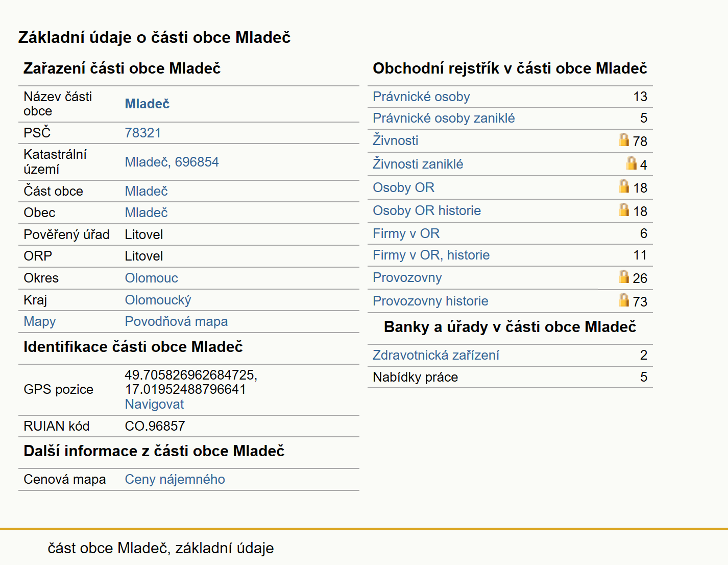Open Právnické osoby zaniklé listing
Image resolution: width=728 pixels, height=565 pixels.
444,118
